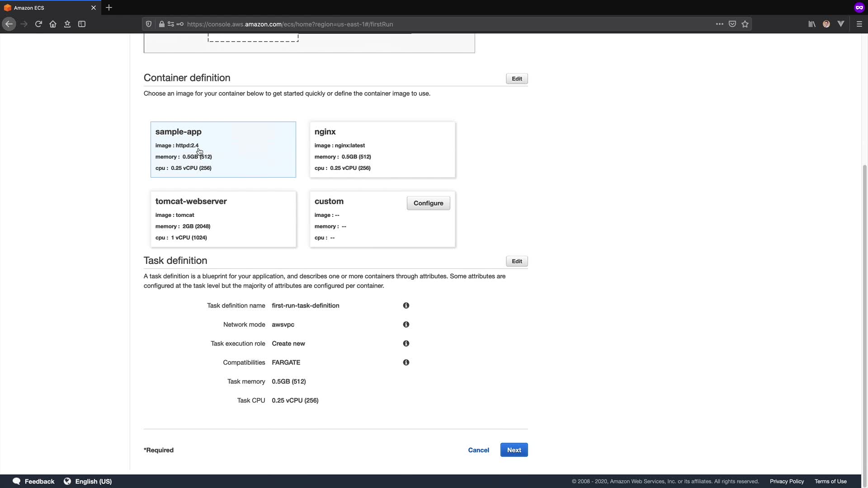The width and height of the screenshot is (868, 488).
Task: Select the sample-app container image card
Action: (223, 150)
